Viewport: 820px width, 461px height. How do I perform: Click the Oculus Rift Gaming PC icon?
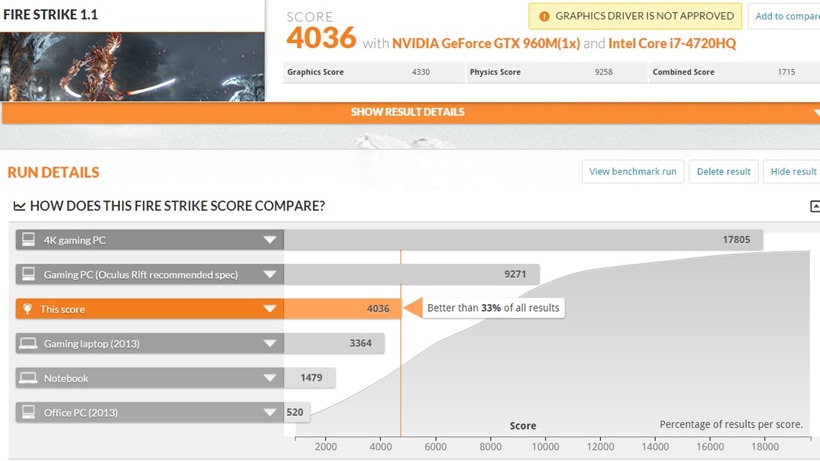pyautogui.click(x=28, y=274)
